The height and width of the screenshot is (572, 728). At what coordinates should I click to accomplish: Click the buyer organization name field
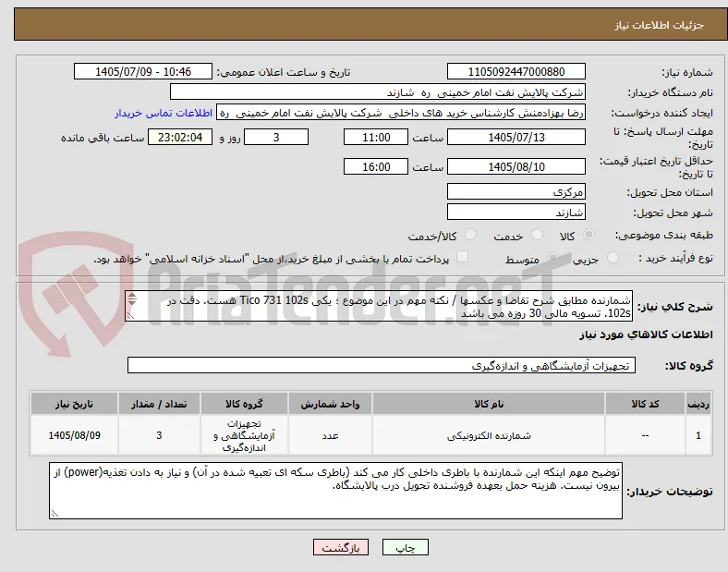(378, 91)
